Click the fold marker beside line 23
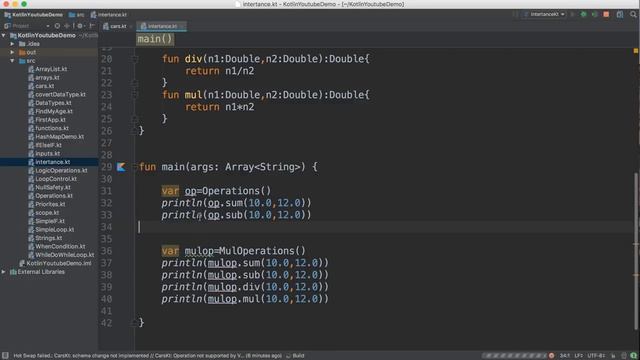The width and height of the screenshot is (640, 360). (135, 95)
